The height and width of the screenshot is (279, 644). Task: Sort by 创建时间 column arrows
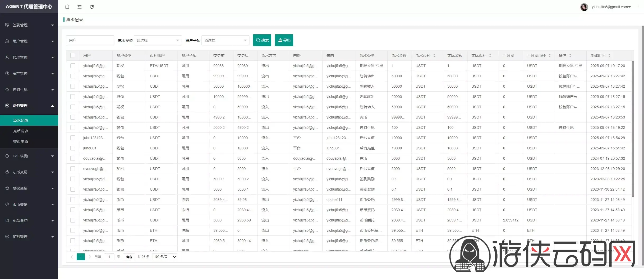click(609, 55)
